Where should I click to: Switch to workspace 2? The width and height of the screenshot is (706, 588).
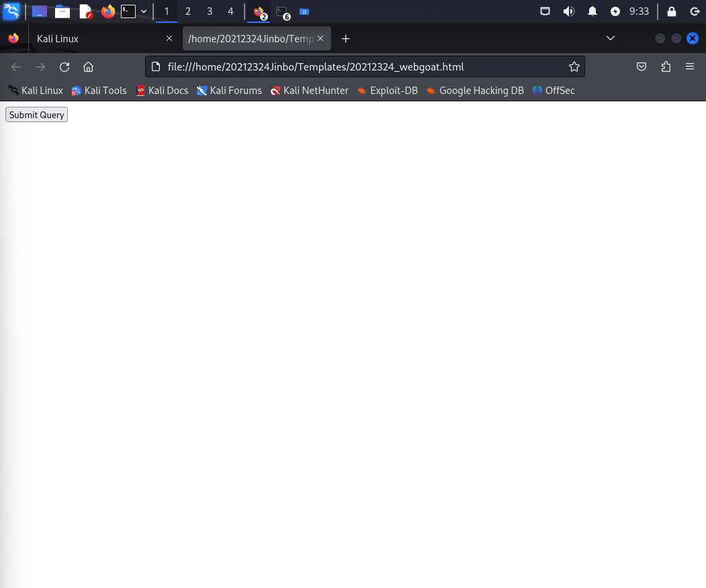pyautogui.click(x=188, y=11)
